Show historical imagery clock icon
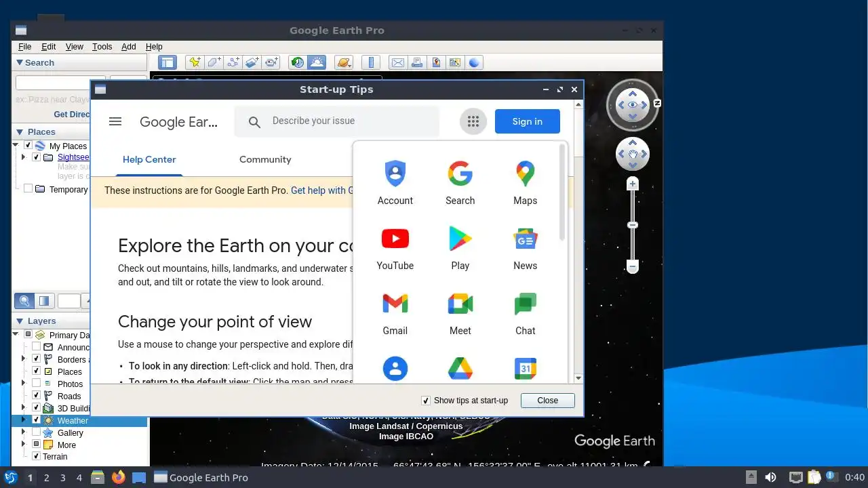This screenshot has height=488, width=868. 298,62
